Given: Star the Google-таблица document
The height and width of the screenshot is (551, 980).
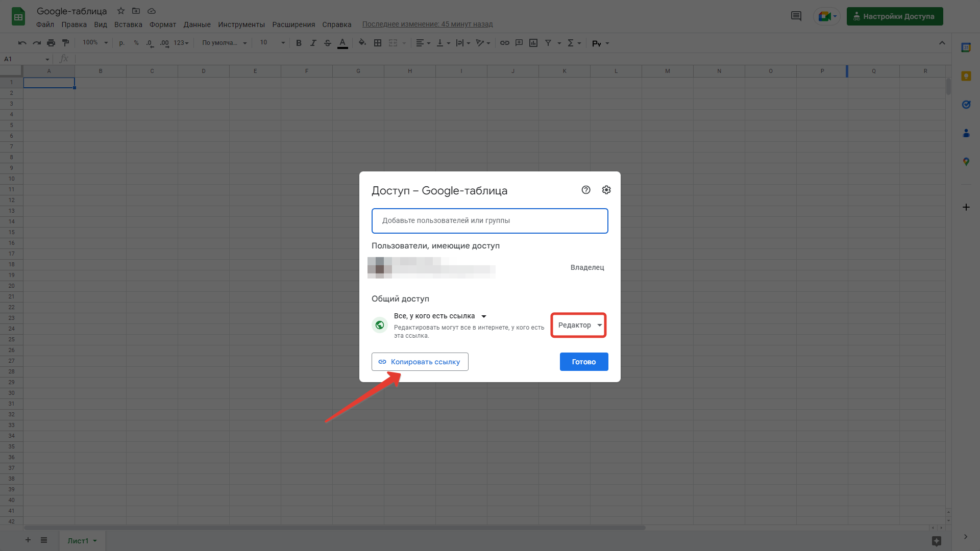Looking at the screenshot, I should click(x=121, y=11).
